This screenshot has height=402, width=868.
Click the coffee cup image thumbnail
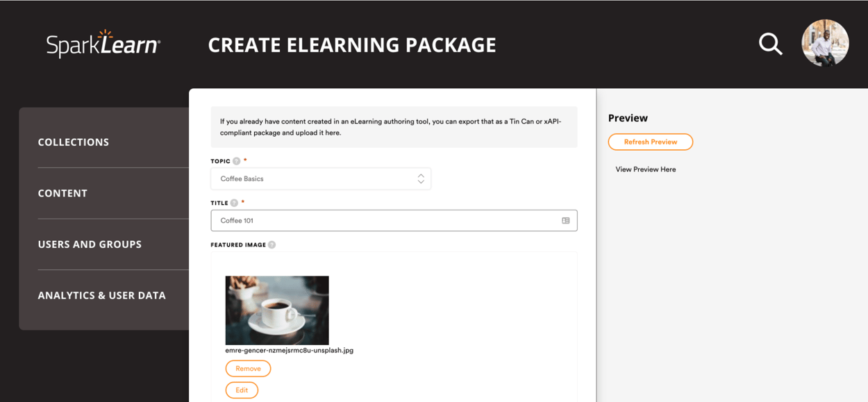tap(276, 310)
